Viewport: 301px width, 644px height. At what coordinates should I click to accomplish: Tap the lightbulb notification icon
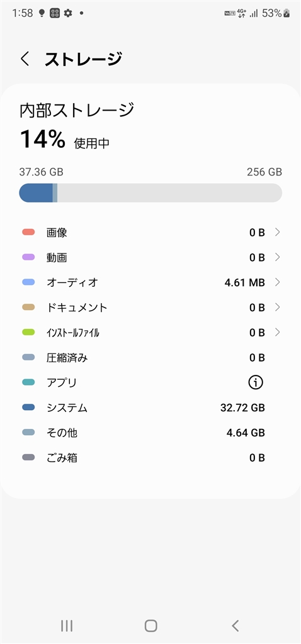[x=41, y=13]
